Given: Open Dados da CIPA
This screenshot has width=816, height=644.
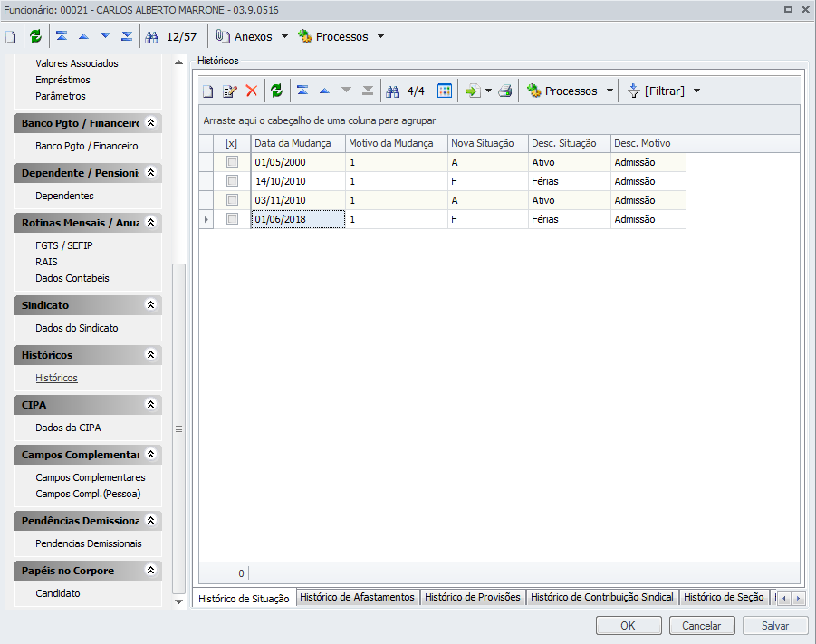Looking at the screenshot, I should click(68, 428).
